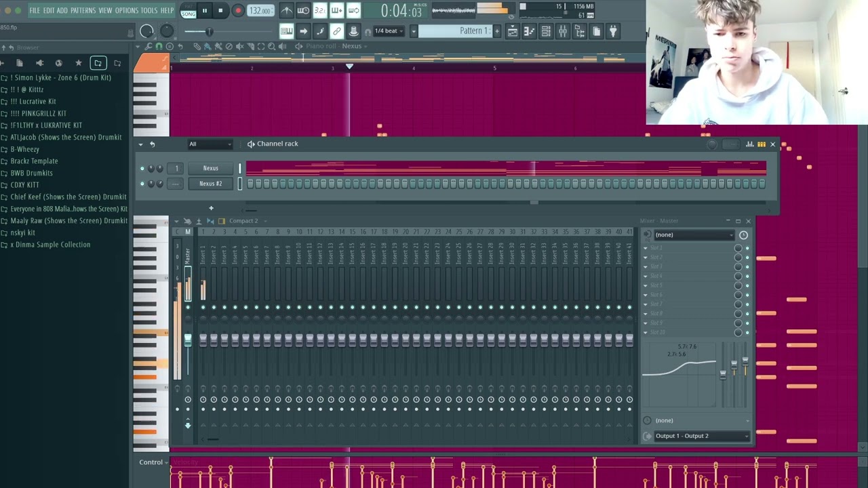Open the channel rack options menu arrow
The height and width of the screenshot is (488, 868).
[140, 144]
